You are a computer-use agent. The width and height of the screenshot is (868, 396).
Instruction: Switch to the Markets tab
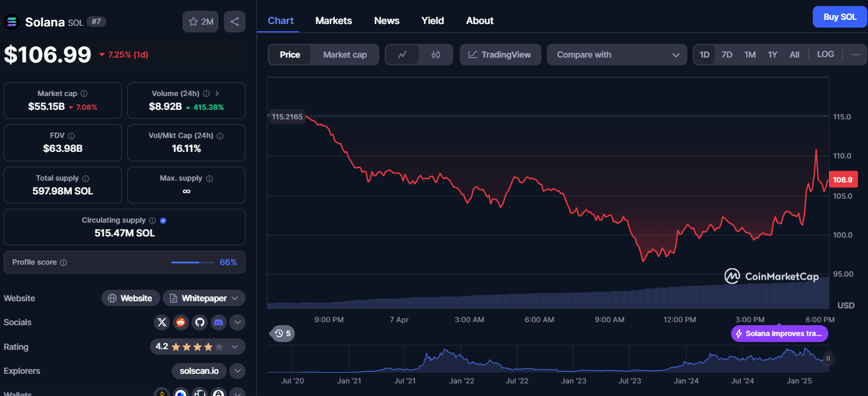pyautogui.click(x=334, y=21)
